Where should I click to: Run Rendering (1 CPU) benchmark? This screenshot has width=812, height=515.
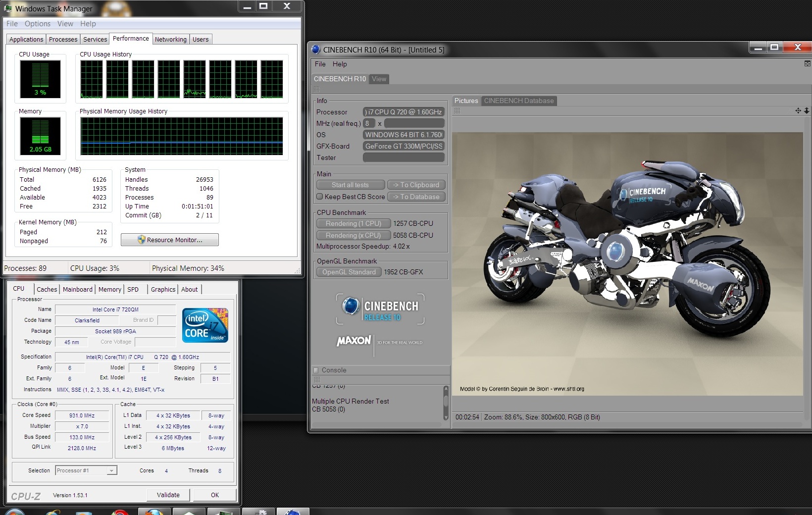[354, 223]
